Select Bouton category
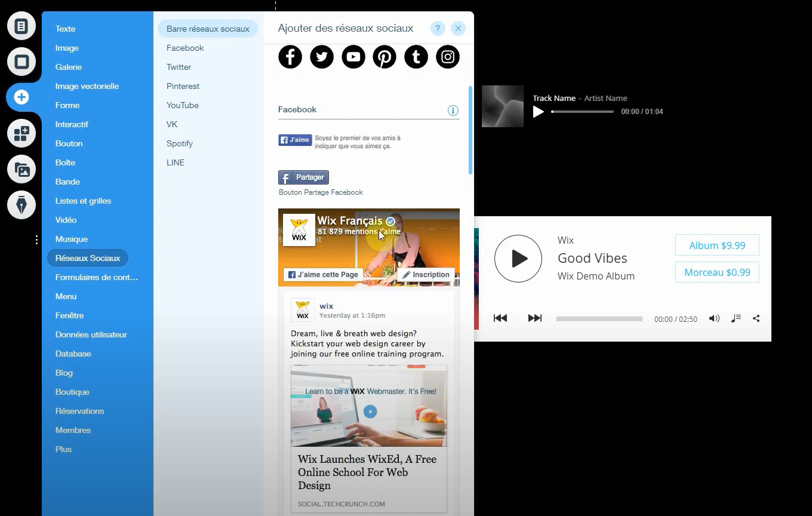 tap(69, 143)
